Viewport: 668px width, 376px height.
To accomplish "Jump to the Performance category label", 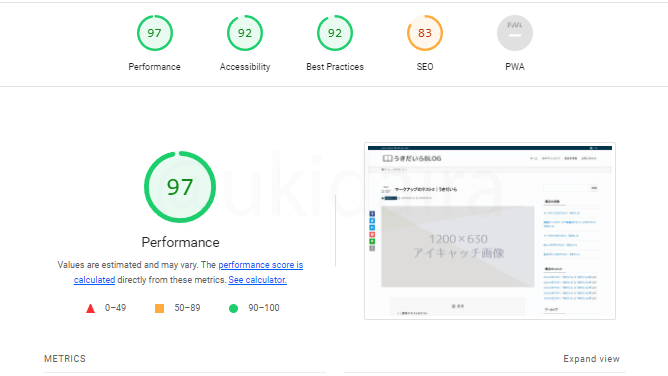I will coord(154,67).
